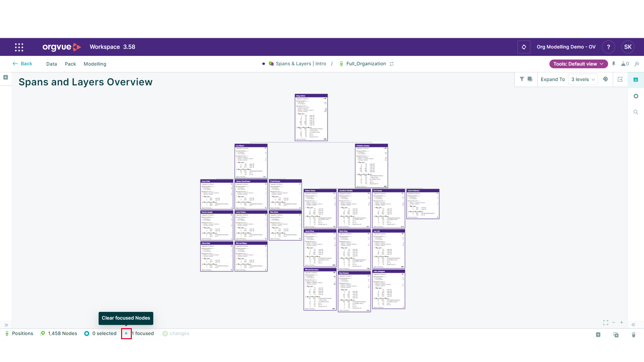The width and height of the screenshot is (644, 362).
Task: Select the chart view icon in right sidebar
Action: pos(636,80)
